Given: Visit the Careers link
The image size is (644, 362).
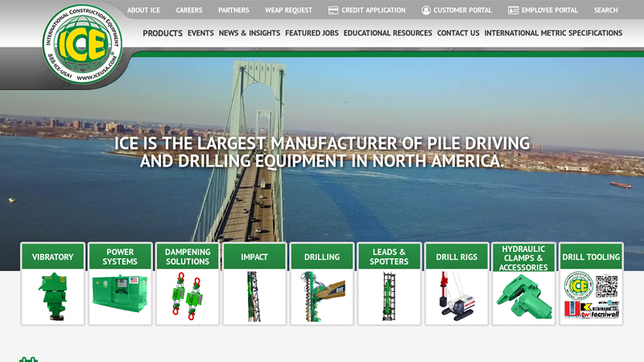Looking at the screenshot, I should (x=189, y=10).
